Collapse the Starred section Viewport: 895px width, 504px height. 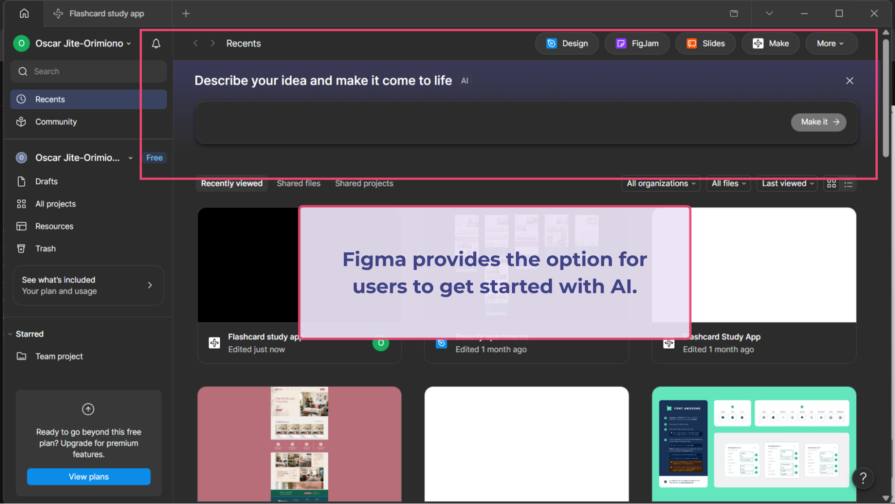point(10,334)
